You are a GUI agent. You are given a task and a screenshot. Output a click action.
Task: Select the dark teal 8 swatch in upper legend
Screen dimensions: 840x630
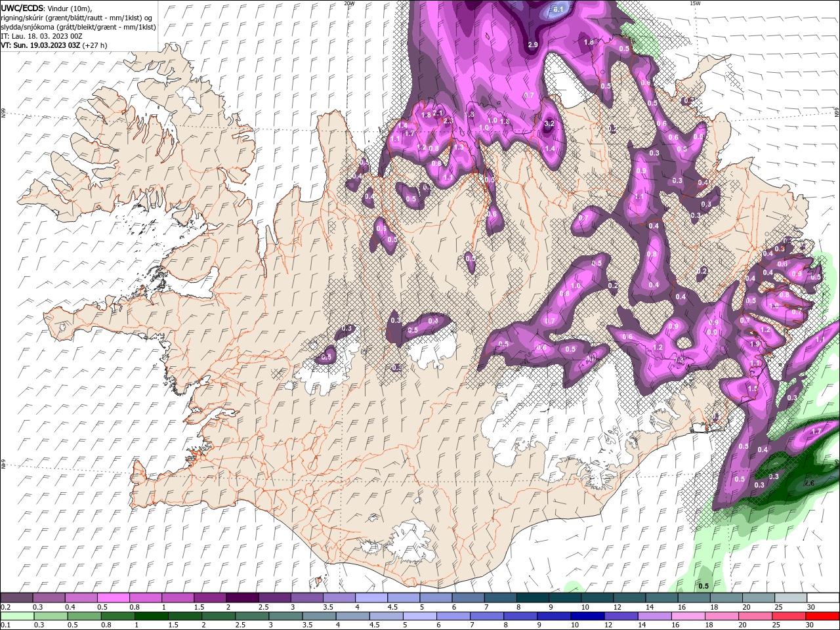click(532, 598)
